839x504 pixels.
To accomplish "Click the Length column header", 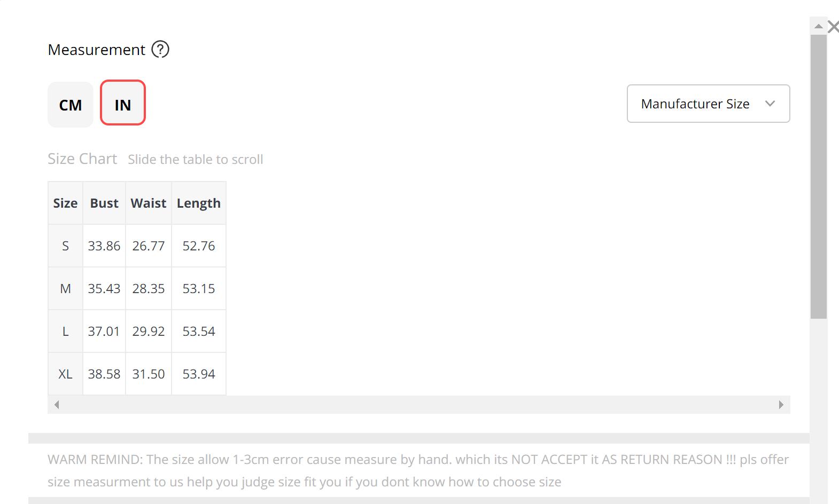I will pos(199,203).
